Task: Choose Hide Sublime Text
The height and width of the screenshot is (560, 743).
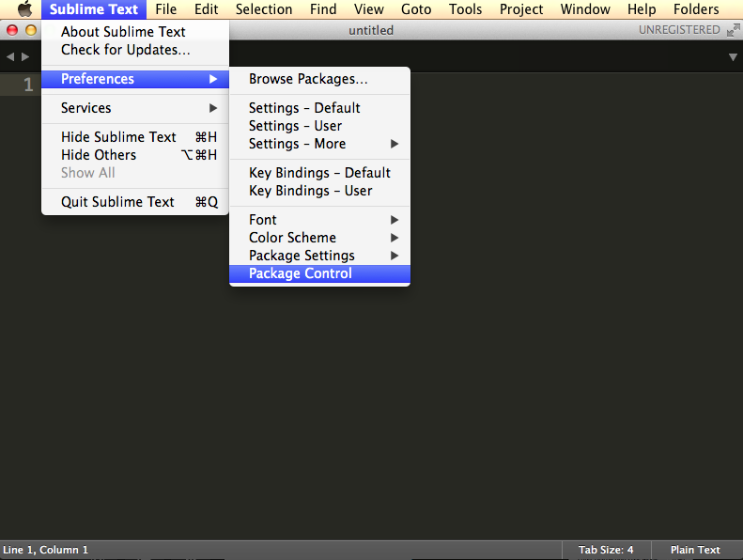Action: pyautogui.click(x=135, y=137)
